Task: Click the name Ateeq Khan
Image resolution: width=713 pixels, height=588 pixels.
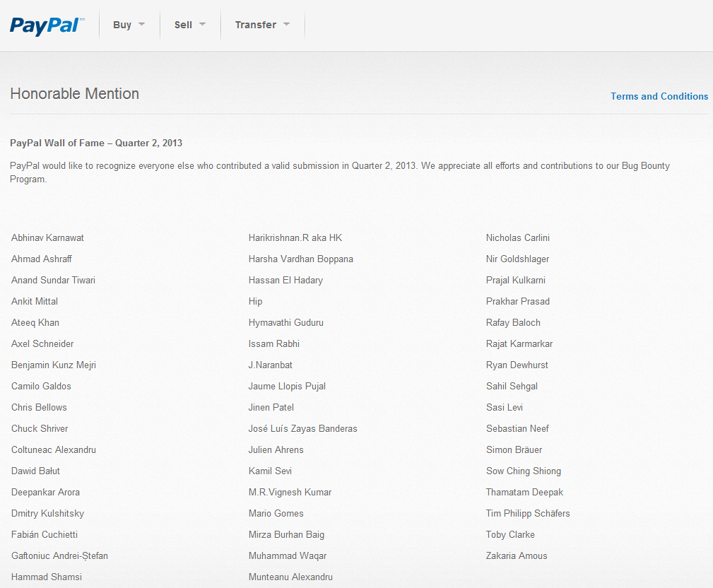Action: [35, 322]
